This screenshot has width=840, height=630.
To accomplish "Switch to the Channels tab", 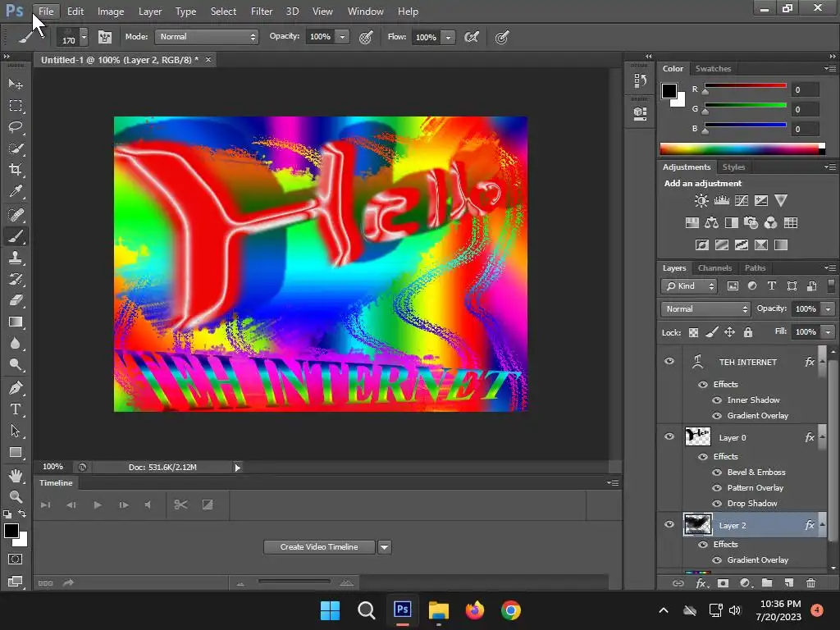I will click(714, 268).
